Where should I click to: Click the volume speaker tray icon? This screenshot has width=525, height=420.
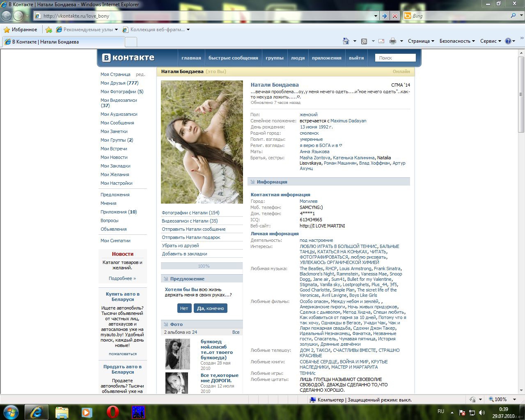[x=482, y=412]
